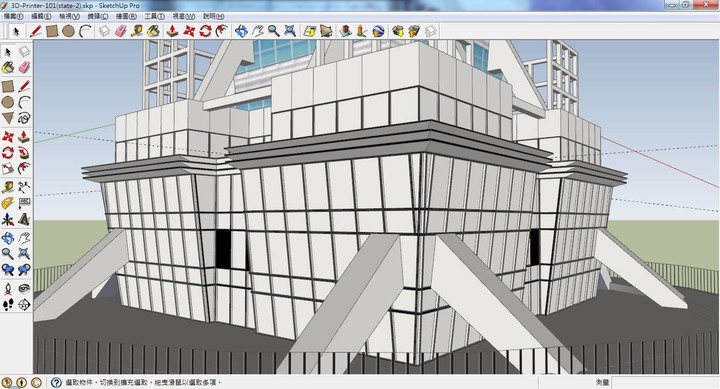Viewport: 720px width, 389px height.
Task: Open Photo Textures tool icon
Action: point(361,31)
